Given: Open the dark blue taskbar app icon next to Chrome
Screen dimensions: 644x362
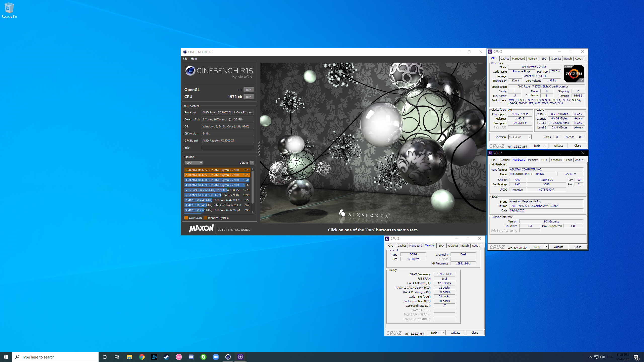Looking at the screenshot, I should [154, 357].
